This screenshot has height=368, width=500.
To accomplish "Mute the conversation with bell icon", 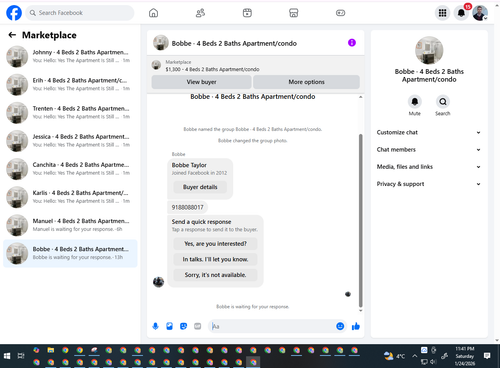I will click(415, 102).
